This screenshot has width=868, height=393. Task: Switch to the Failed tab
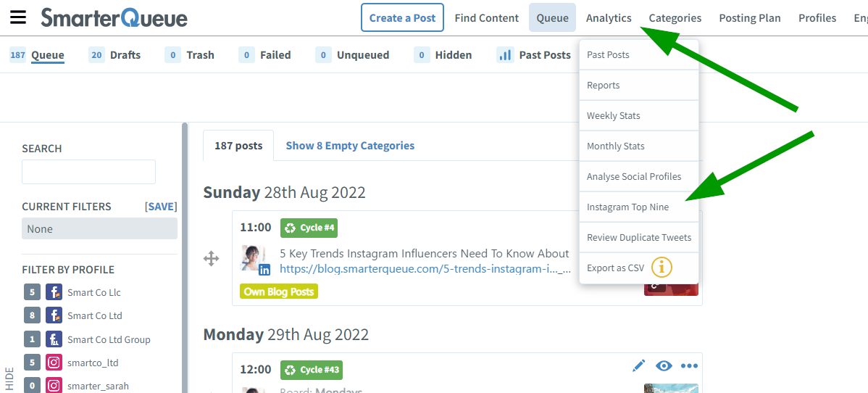(264, 55)
